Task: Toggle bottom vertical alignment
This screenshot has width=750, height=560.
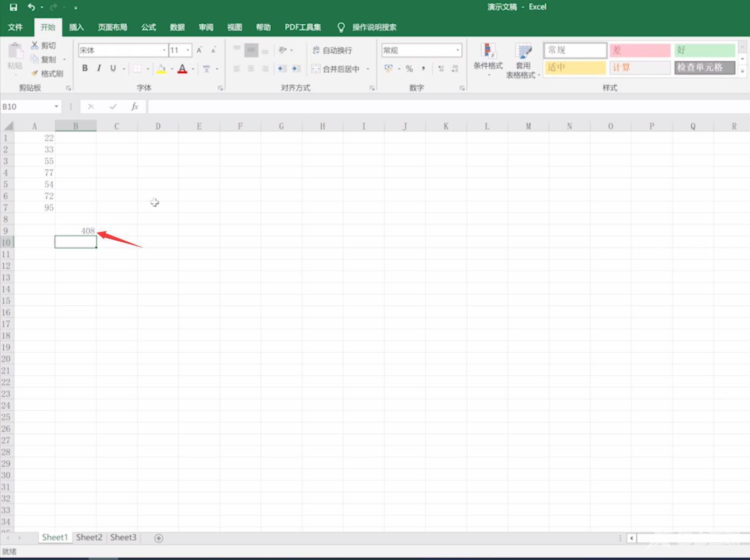Action: coord(265,51)
